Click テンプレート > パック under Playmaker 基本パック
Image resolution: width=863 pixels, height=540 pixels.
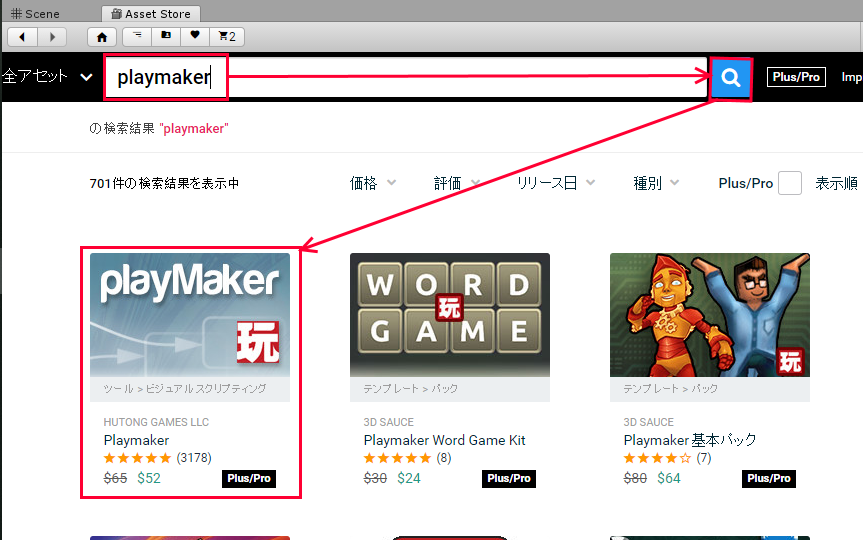coord(670,389)
